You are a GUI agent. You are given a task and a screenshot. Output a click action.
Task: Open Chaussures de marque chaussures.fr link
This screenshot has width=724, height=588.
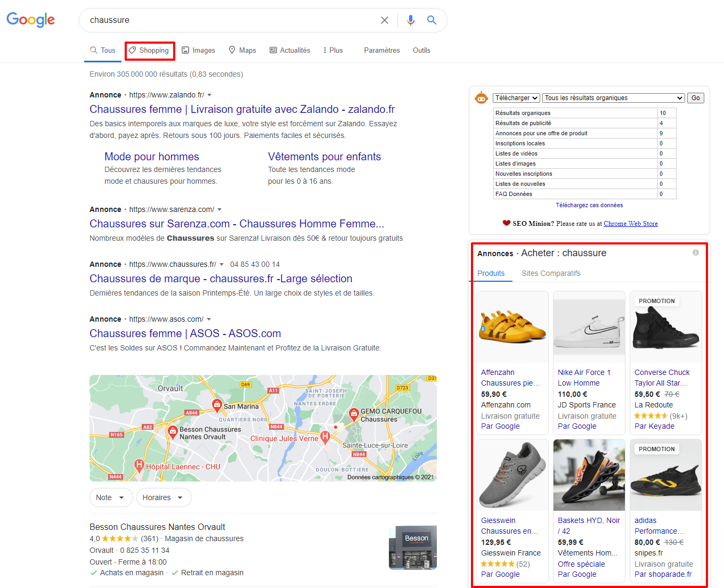[x=221, y=279]
